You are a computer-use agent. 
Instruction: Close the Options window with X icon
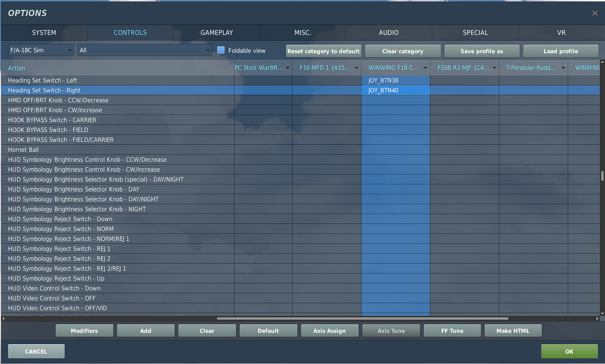coord(595,13)
